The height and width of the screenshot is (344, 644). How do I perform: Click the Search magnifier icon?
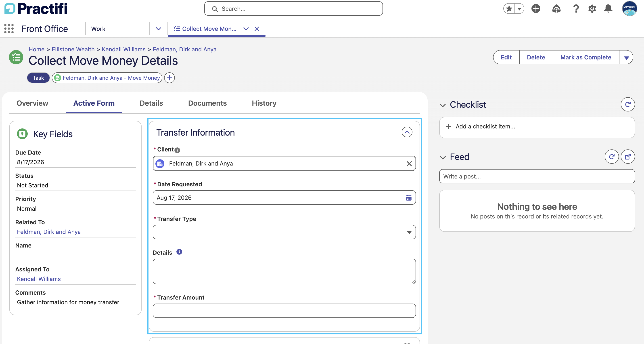tap(215, 9)
